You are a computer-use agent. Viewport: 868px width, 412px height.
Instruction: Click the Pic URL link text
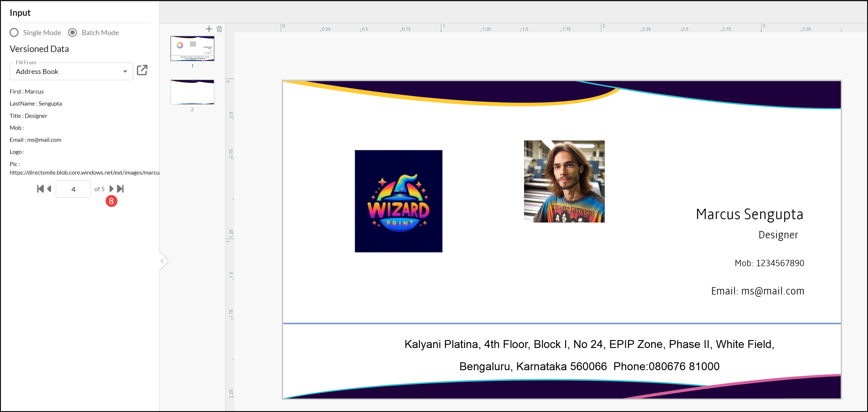(84, 173)
